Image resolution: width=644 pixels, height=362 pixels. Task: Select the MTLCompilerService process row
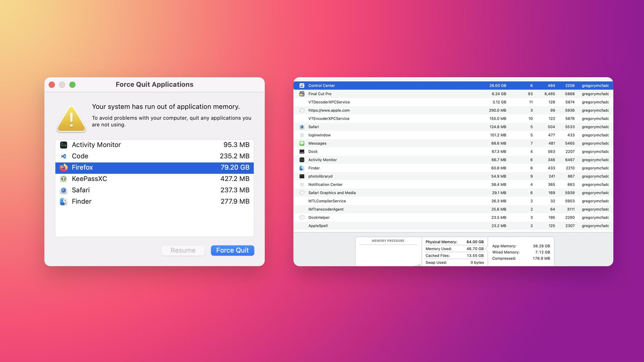(453, 201)
